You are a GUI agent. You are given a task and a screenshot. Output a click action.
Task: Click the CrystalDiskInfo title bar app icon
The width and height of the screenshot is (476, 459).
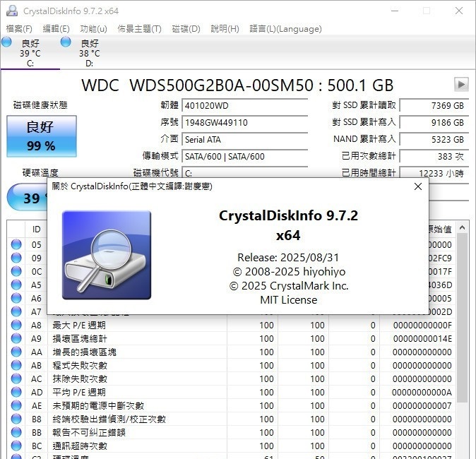point(12,11)
